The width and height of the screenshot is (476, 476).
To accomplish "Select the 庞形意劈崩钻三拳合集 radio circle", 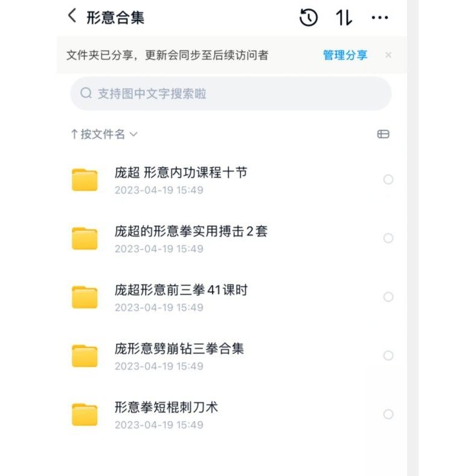I will pos(388,355).
